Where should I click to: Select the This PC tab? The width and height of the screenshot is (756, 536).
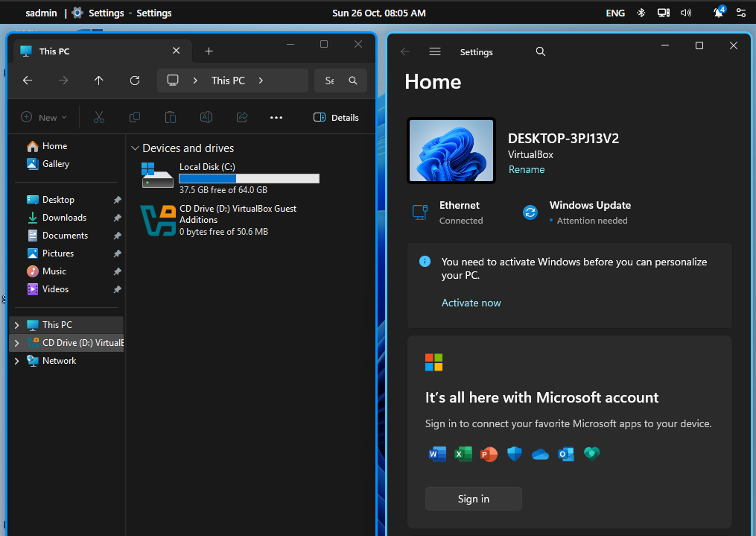[97, 51]
